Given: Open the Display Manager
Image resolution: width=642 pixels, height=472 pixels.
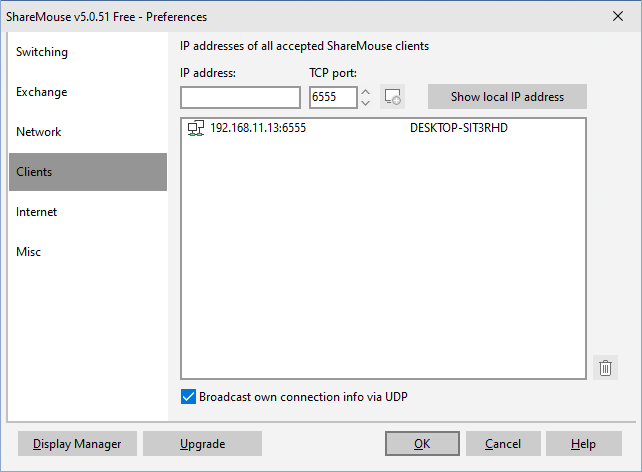Looking at the screenshot, I should (77, 443).
